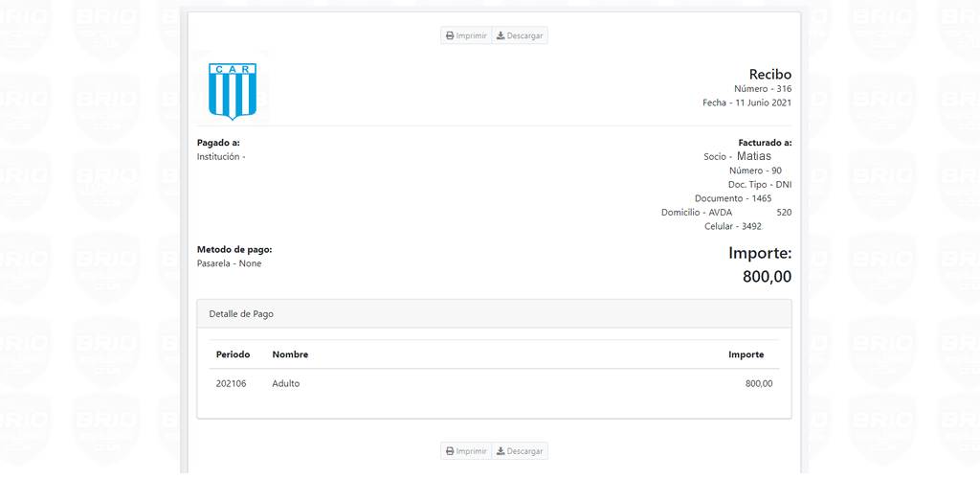This screenshot has height=479, width=980.
Task: Click the bottom Descargar button
Action: coord(520,451)
